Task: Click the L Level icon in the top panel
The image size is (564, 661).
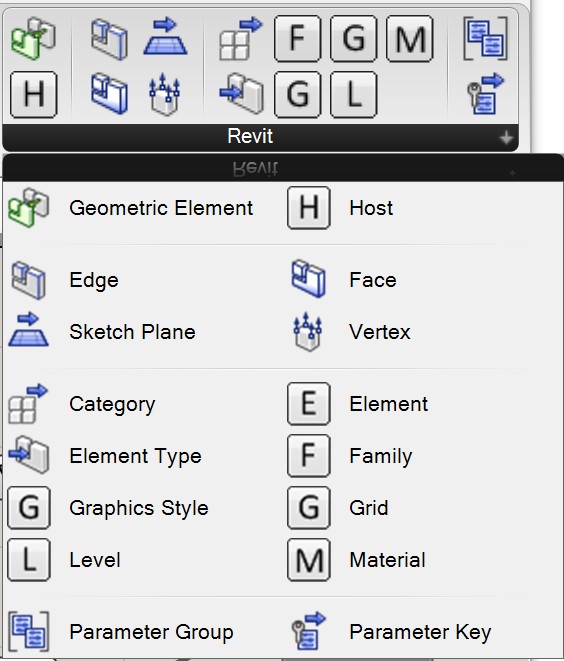Action: pyautogui.click(x=353, y=94)
